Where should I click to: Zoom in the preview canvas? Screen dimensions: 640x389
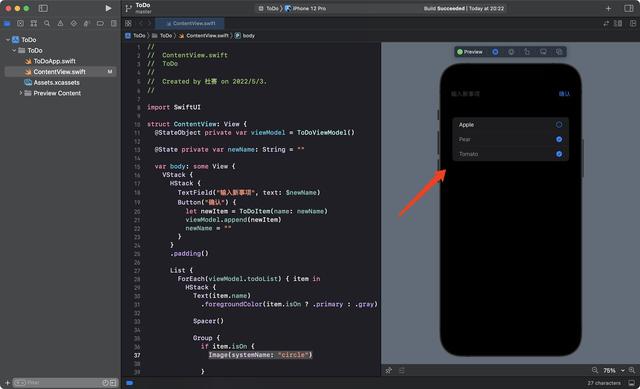coord(632,370)
